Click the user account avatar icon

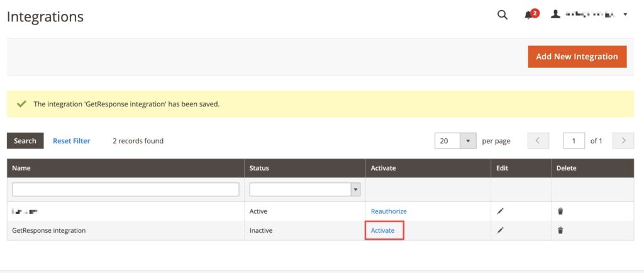(x=555, y=14)
